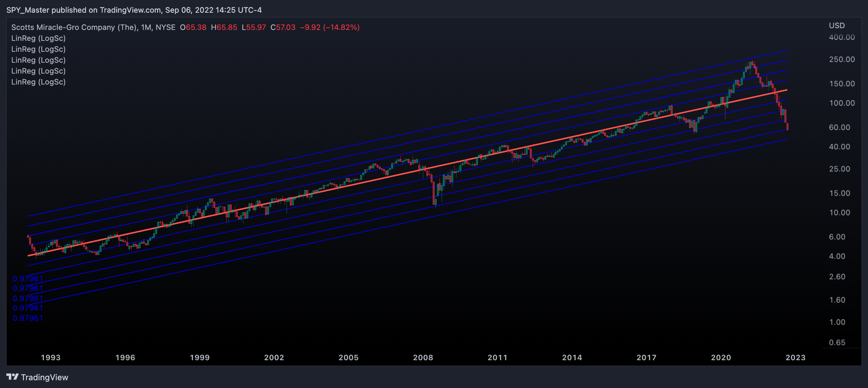The width and height of the screenshot is (868, 388).
Task: Click the 2005 time axis label
Action: (349, 358)
